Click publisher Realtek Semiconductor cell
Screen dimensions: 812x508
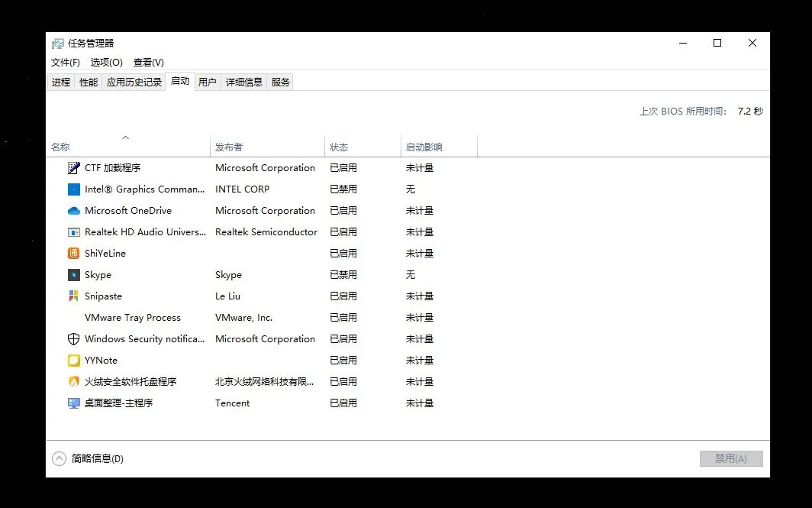(x=266, y=232)
